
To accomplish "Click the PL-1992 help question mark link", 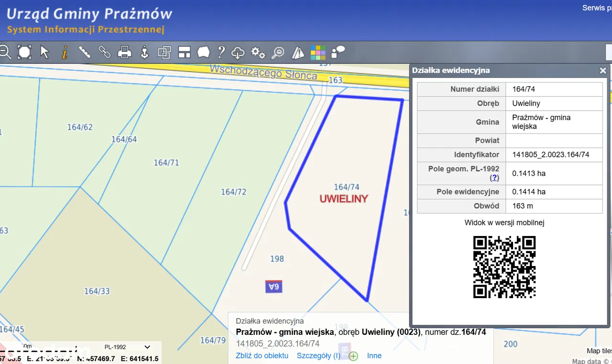I will 495,178.
